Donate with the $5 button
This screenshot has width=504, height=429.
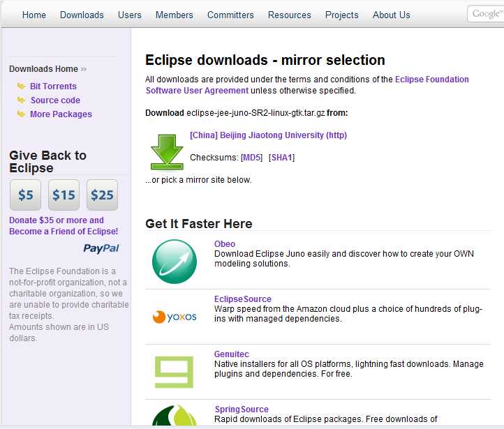(x=25, y=195)
